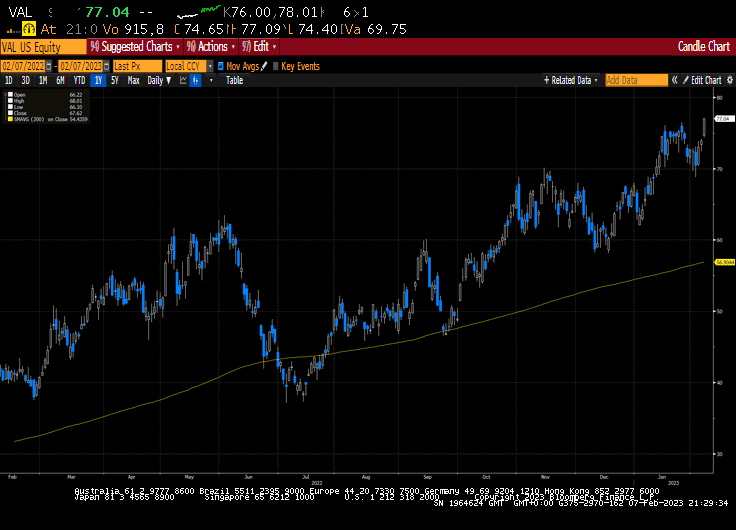Open Actions dropdown menu
The image size is (736, 530).
pos(210,46)
